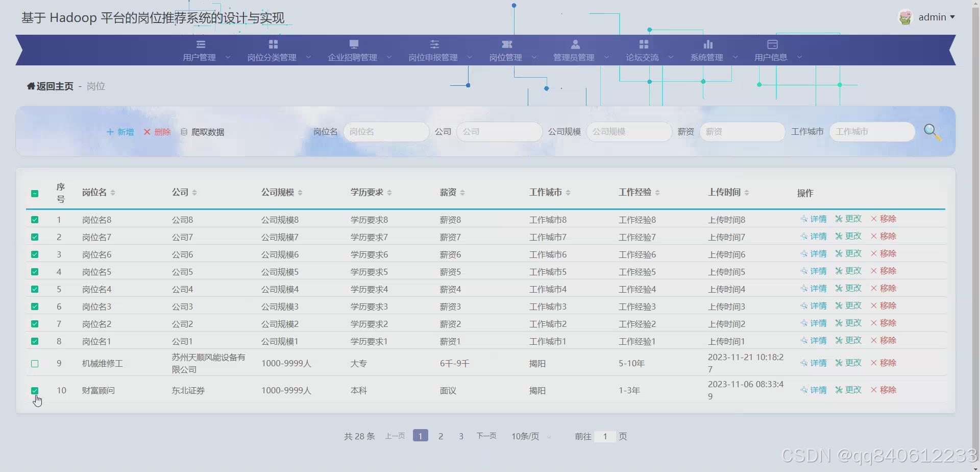This screenshot has width=980, height=472.
Task: Click the 公司规模 search input
Action: [x=629, y=132]
